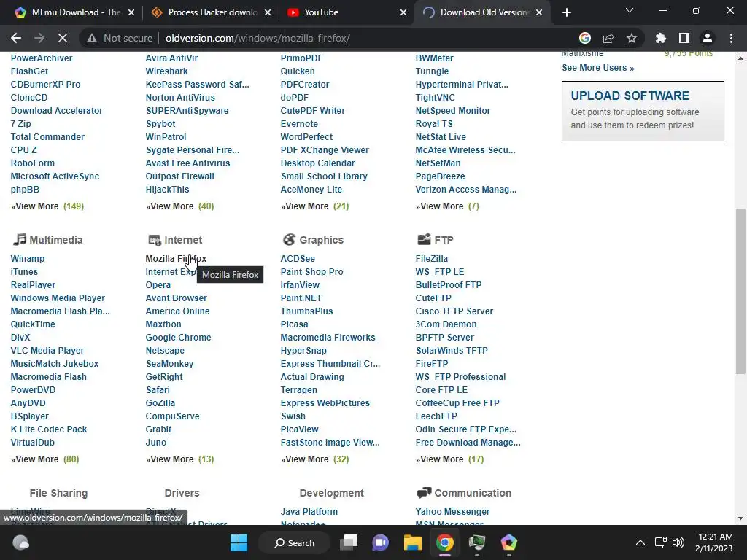The width and height of the screenshot is (747, 560).
Task: Click View More (13) under Internet
Action: click(179, 459)
